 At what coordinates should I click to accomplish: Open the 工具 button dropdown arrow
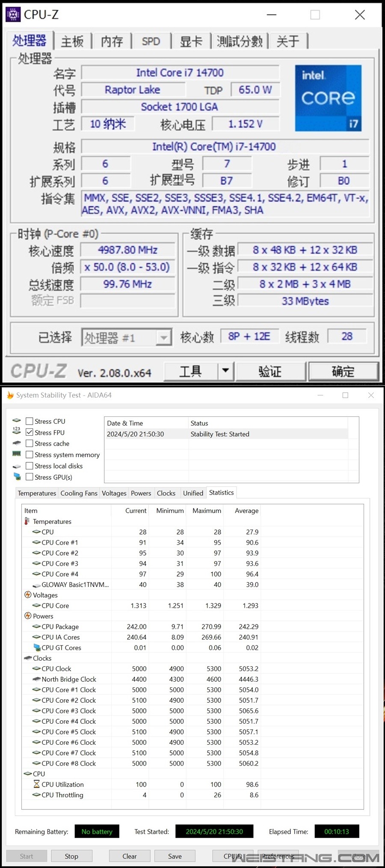[x=225, y=371]
